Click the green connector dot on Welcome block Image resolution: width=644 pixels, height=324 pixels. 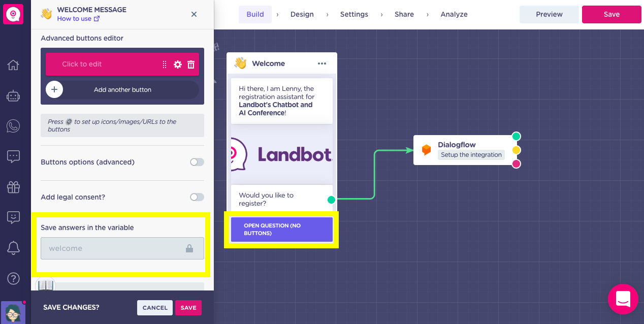[331, 200]
